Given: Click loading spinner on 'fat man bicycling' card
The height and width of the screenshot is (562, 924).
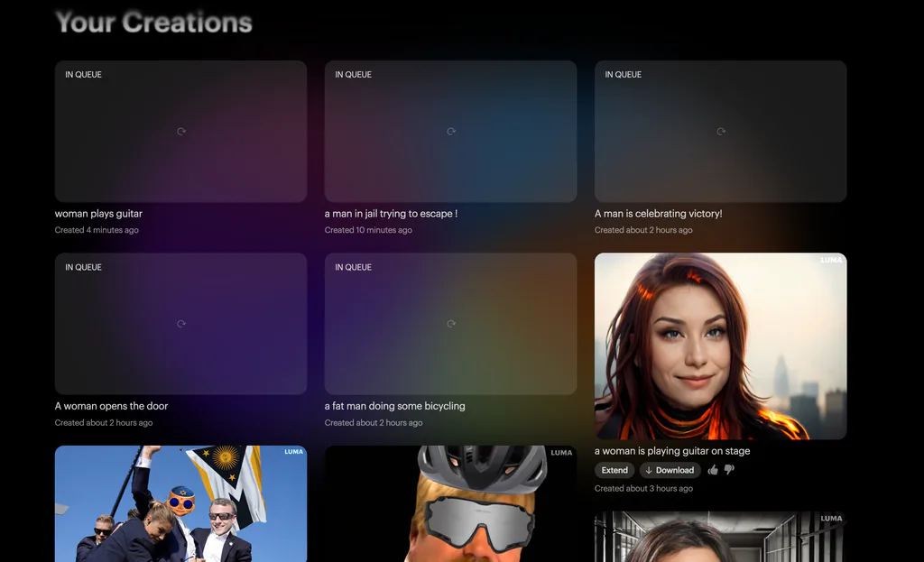Looking at the screenshot, I should click(451, 324).
